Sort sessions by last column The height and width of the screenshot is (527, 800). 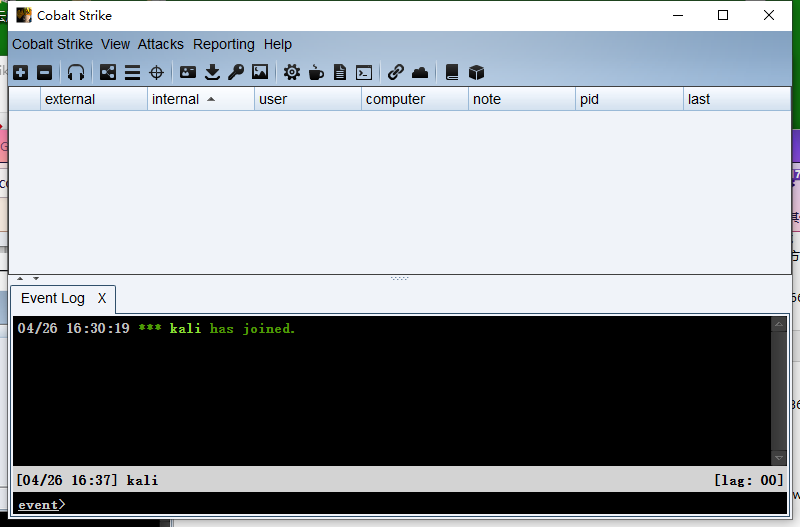(737, 99)
